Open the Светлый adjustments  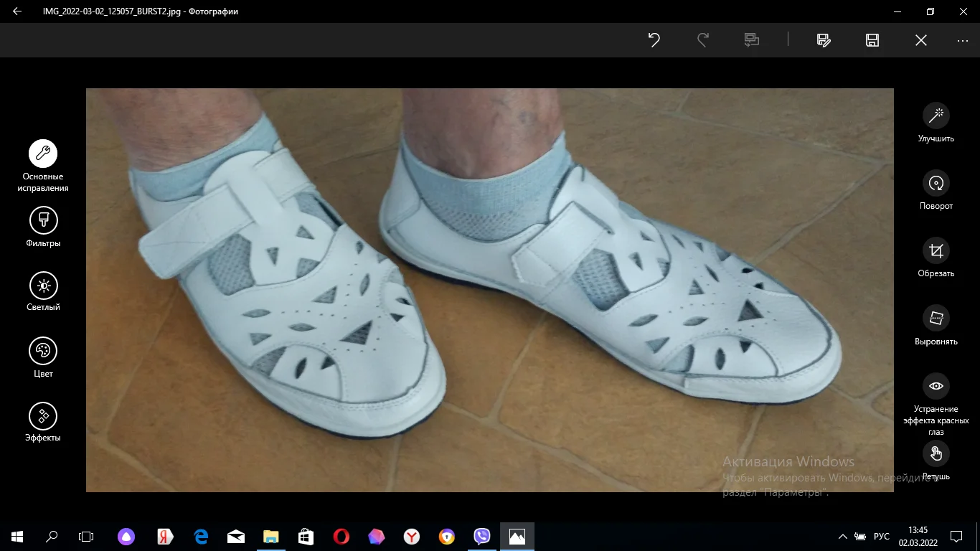tap(43, 292)
